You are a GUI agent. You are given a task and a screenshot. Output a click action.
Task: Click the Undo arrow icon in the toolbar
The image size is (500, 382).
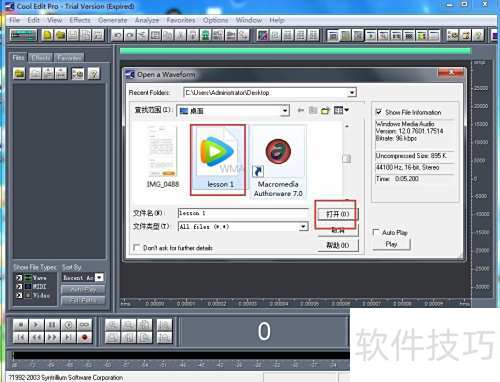tap(117, 35)
